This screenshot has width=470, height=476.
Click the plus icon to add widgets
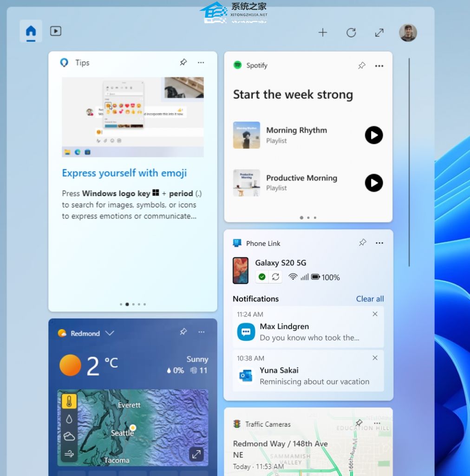(x=323, y=33)
